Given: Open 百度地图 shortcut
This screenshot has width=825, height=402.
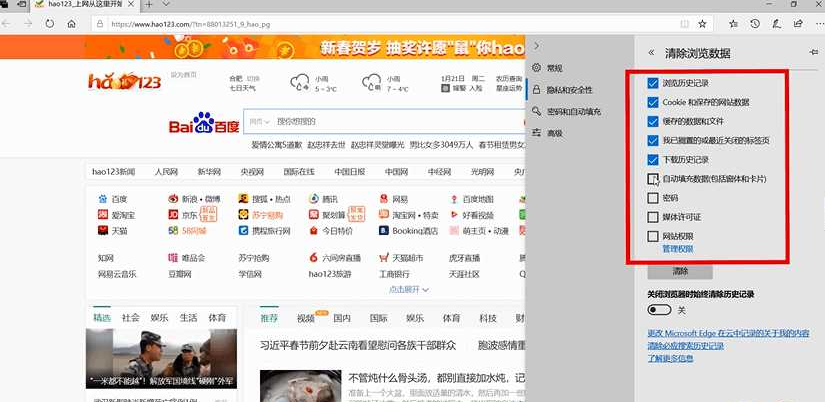Looking at the screenshot, I should click(x=472, y=199).
